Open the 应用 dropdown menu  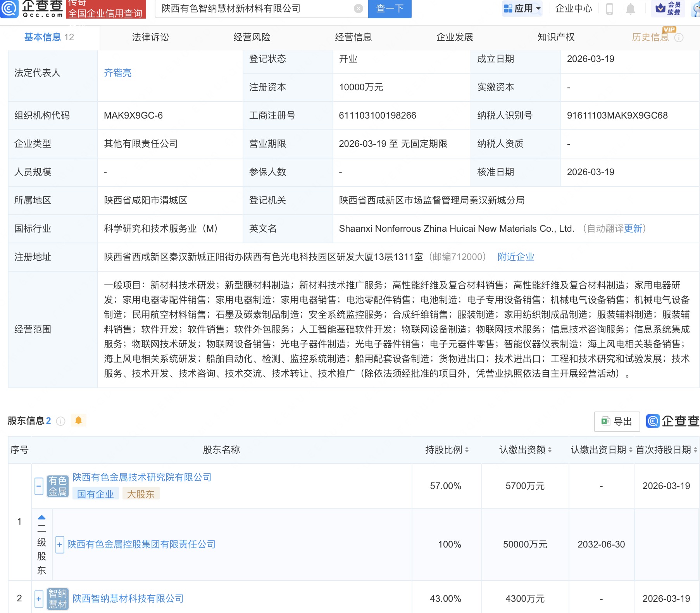[522, 9]
